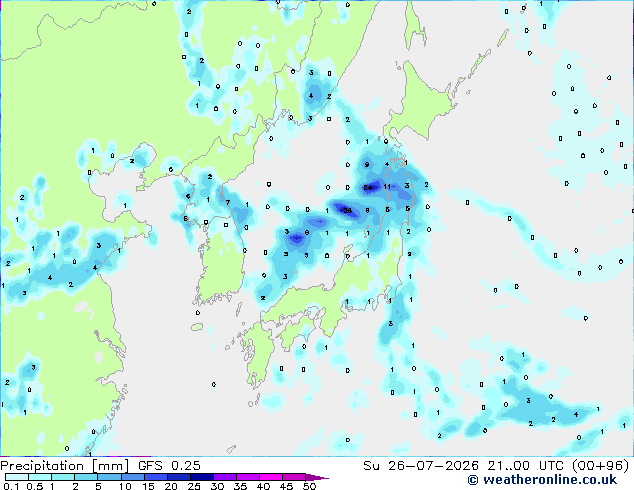
Task: Click the '20' legend scale label
Action: [x=171, y=486]
